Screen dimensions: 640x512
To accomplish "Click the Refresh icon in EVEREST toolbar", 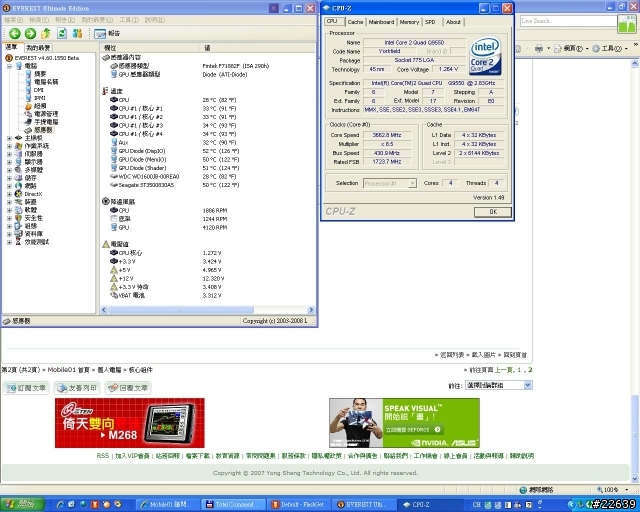I will 62,33.
